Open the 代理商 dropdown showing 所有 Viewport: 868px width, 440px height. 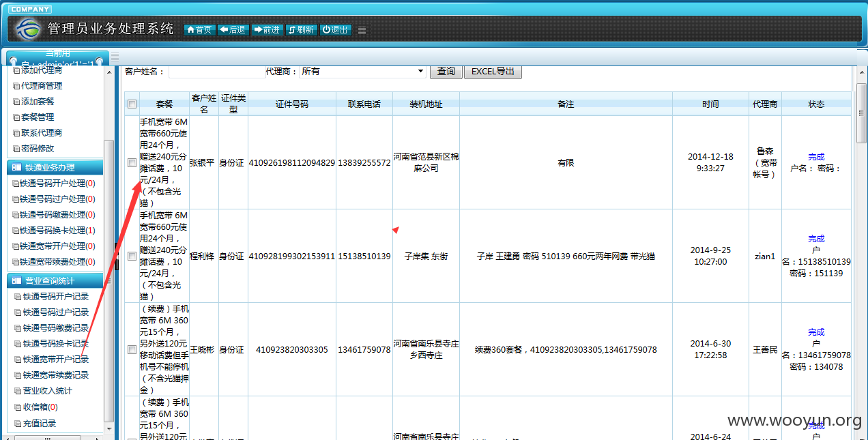pyautogui.click(x=363, y=72)
